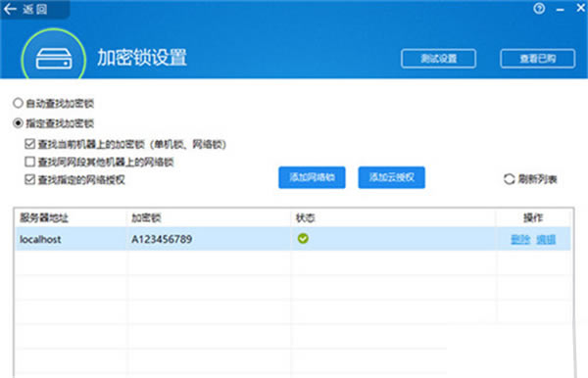Toggle 查找指定的网络授权 checkbox
588x378 pixels.
tap(29, 179)
